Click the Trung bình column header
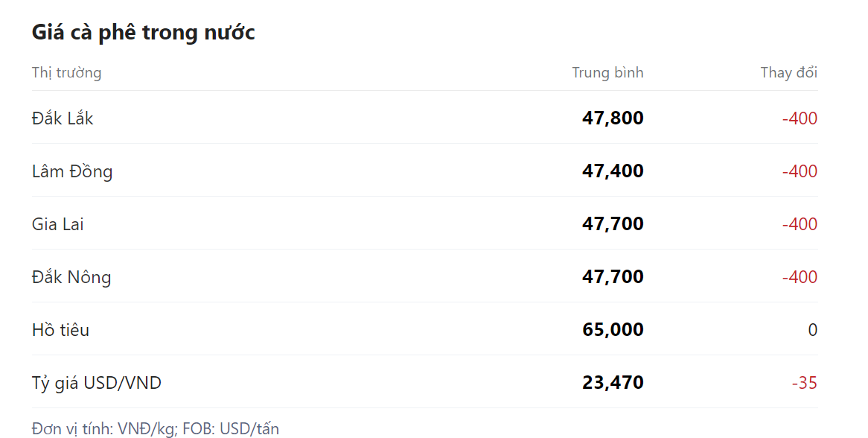This screenshot has width=868, height=438. click(x=607, y=72)
